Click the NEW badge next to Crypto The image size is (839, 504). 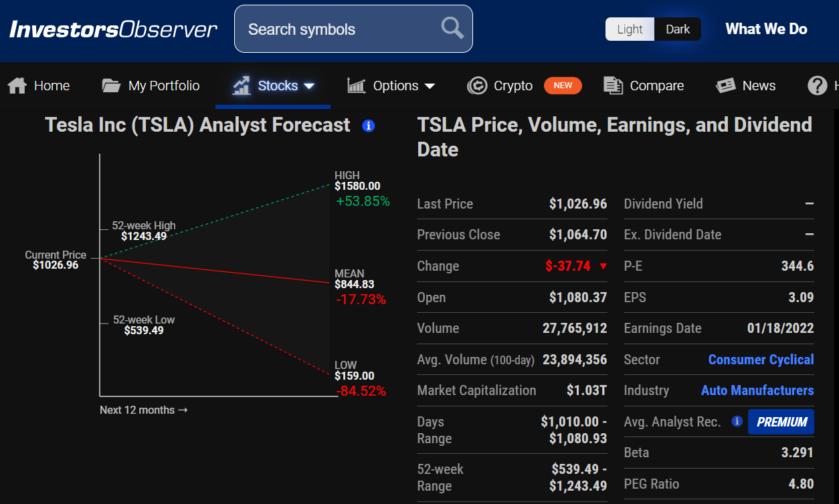563,86
